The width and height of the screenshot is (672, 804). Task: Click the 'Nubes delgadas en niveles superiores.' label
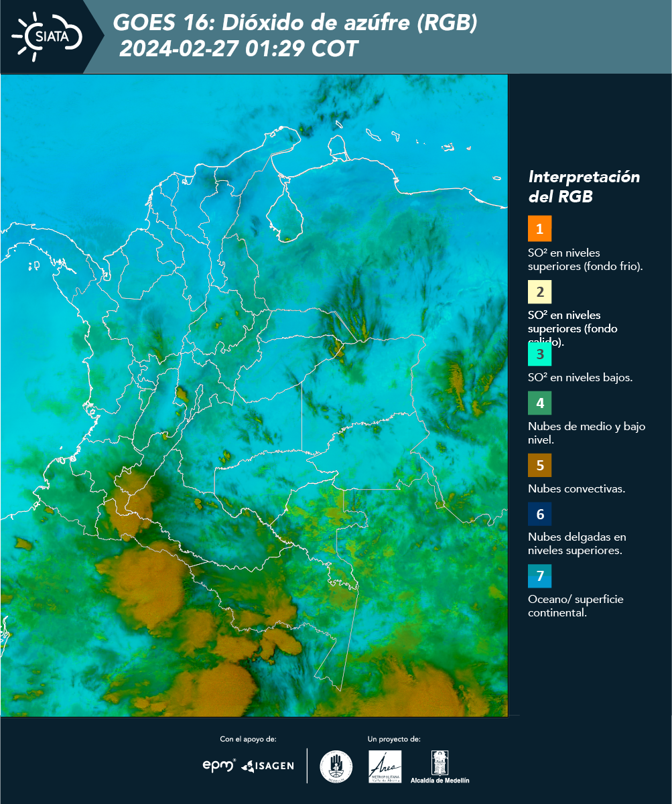(x=577, y=543)
